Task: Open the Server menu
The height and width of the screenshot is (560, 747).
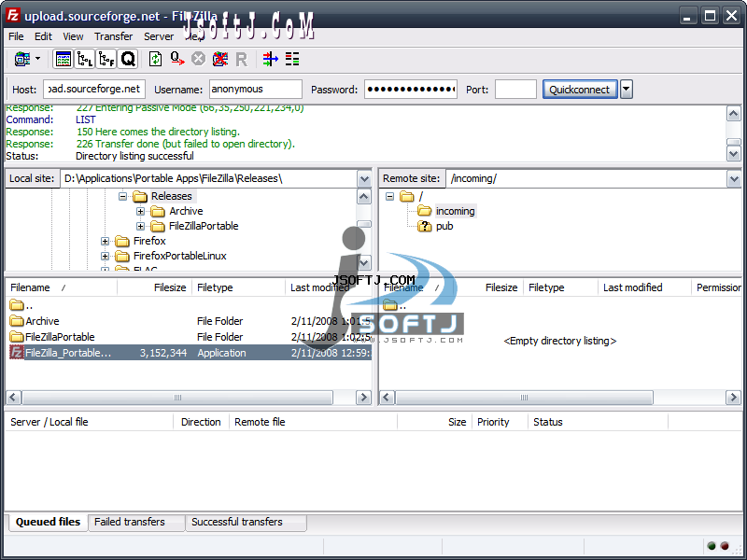Action: tap(159, 36)
